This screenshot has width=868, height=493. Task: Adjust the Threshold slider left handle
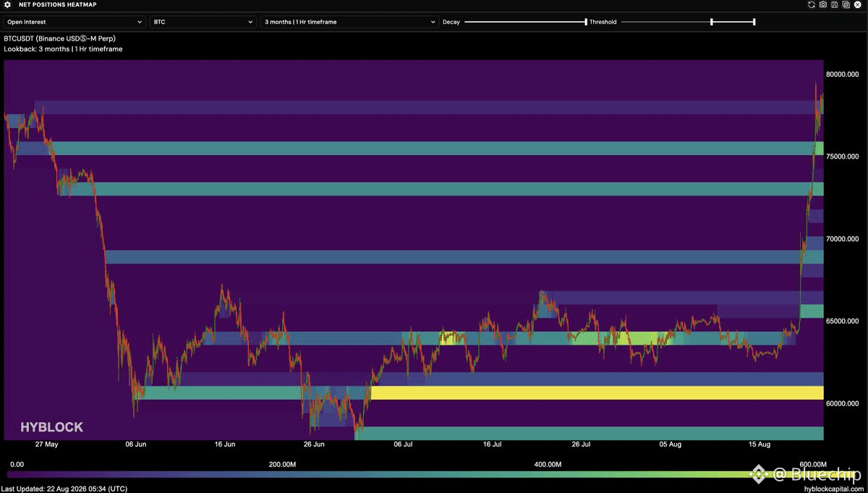712,22
